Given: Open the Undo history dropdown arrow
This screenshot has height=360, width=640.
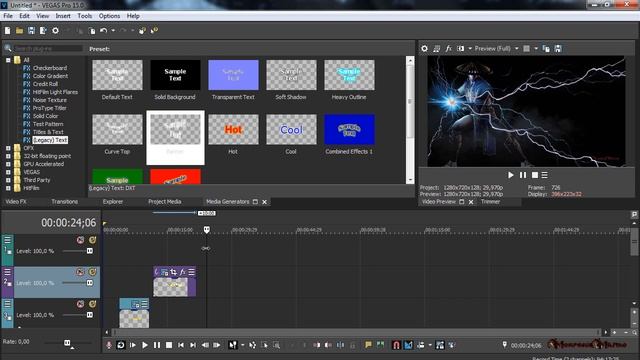Looking at the screenshot, I should 113,31.
